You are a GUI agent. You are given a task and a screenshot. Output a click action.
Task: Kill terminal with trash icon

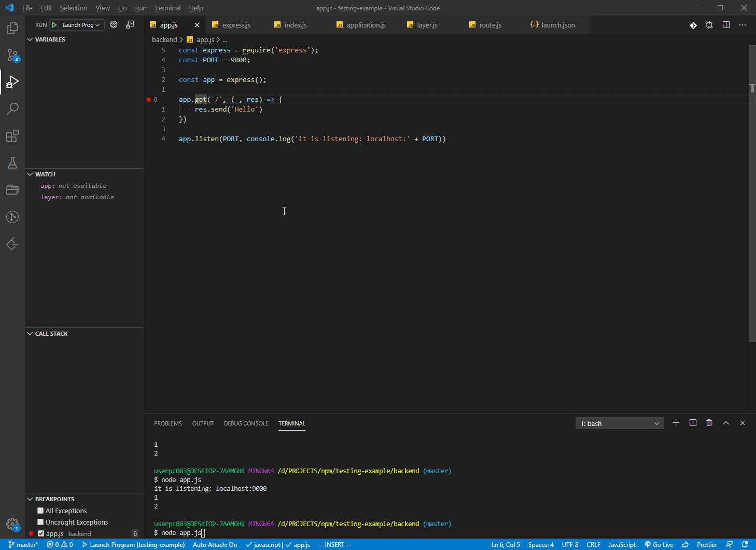coord(709,423)
